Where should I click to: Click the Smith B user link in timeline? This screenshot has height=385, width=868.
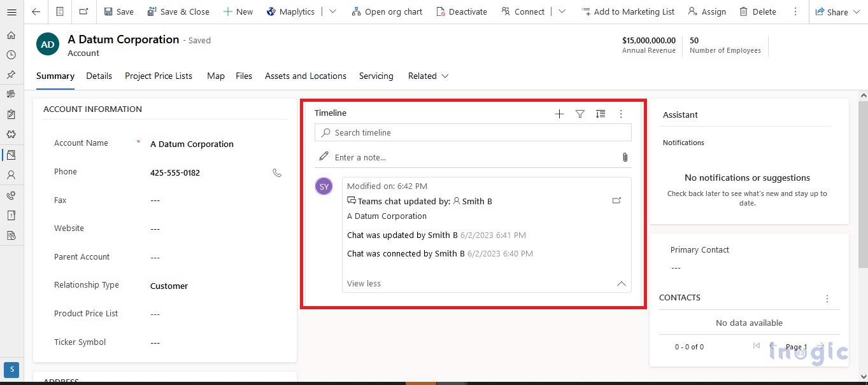tap(477, 201)
